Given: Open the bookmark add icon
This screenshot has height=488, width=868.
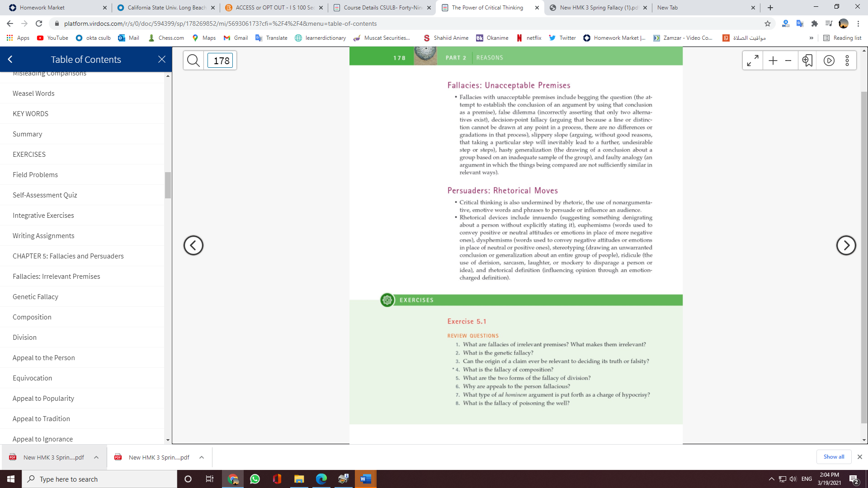Looking at the screenshot, I should coord(807,61).
